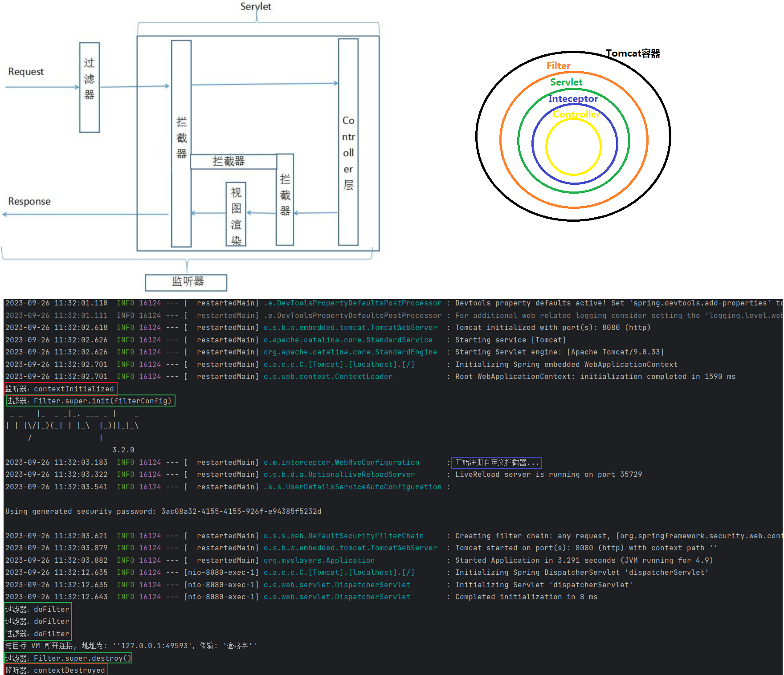The width and height of the screenshot is (784, 675).
Task: Click the red-boxed contextDestroyed log line
Action: point(56,670)
